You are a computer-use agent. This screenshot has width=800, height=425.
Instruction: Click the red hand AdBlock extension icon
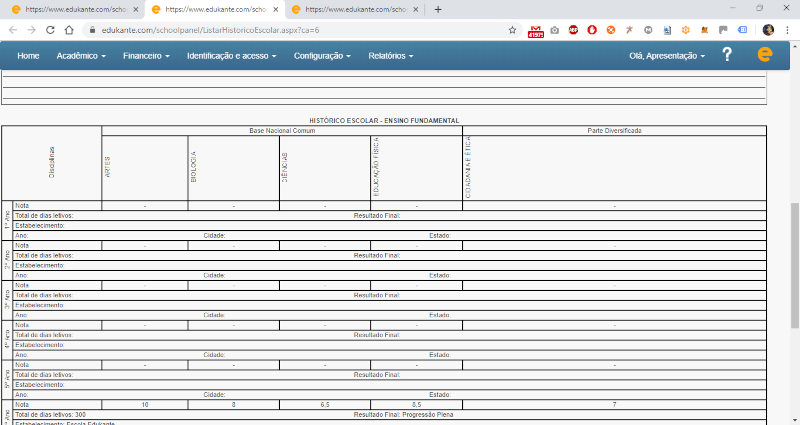pos(592,30)
